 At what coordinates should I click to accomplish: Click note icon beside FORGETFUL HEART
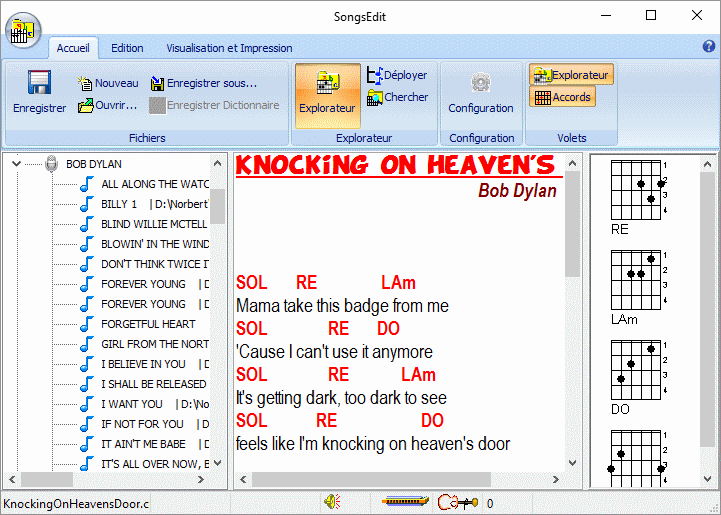[86, 324]
